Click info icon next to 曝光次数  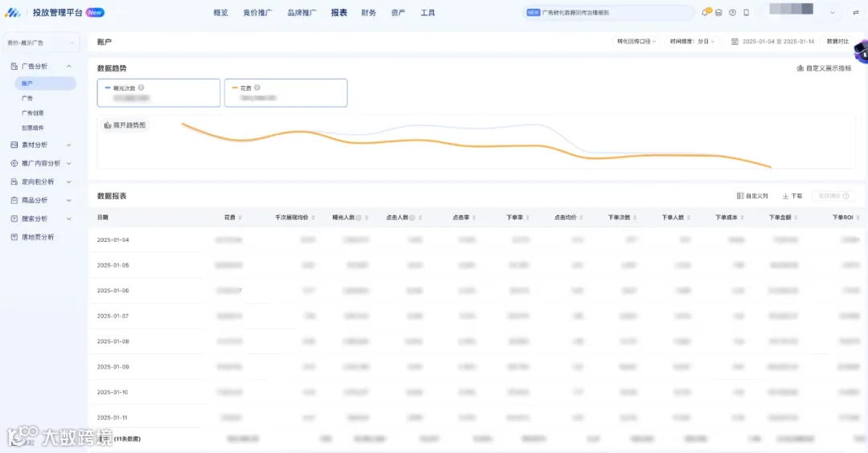tap(141, 88)
